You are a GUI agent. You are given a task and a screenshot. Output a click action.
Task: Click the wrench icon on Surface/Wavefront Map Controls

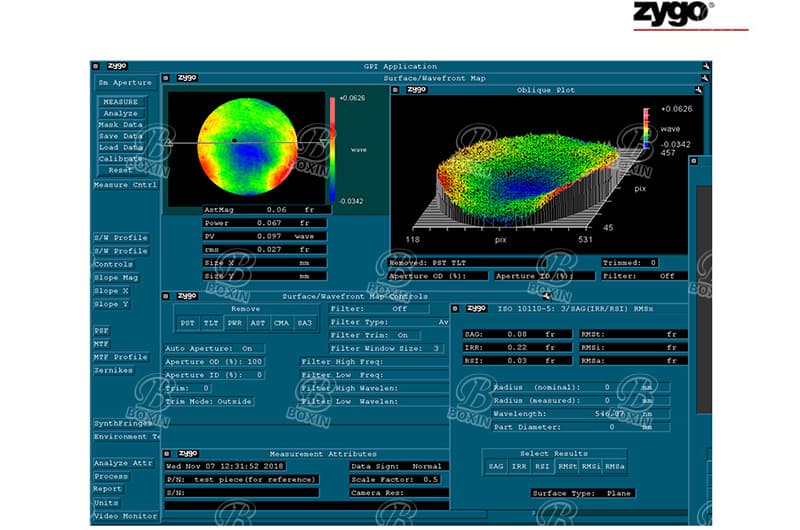tap(546, 296)
